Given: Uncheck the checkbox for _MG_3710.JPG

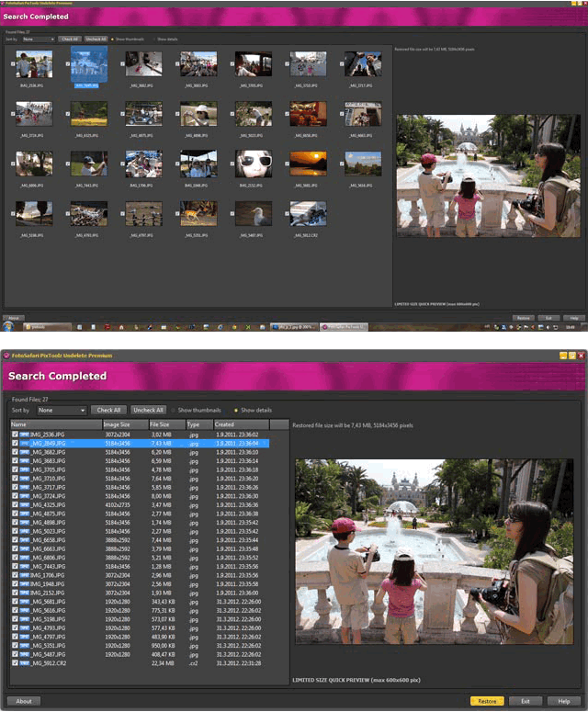Looking at the screenshot, I should pyautogui.click(x=15, y=479).
